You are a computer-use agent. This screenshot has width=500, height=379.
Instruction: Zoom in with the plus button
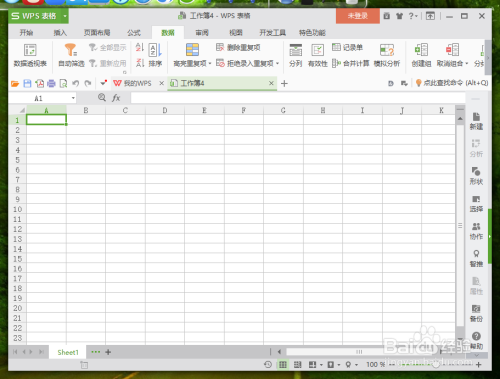pyautogui.click(x=479, y=365)
